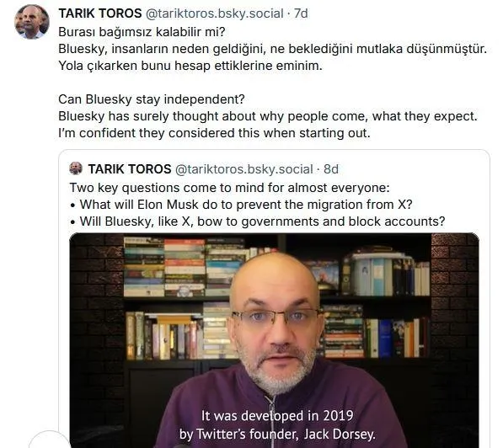Click the "Bluesky, insanların neden geldiğini" line

pyautogui.click(x=273, y=49)
